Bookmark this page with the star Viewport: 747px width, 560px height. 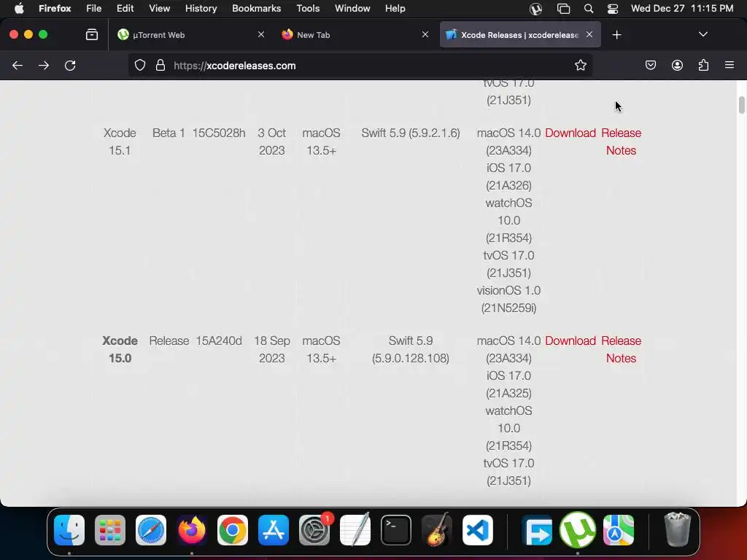(x=580, y=65)
